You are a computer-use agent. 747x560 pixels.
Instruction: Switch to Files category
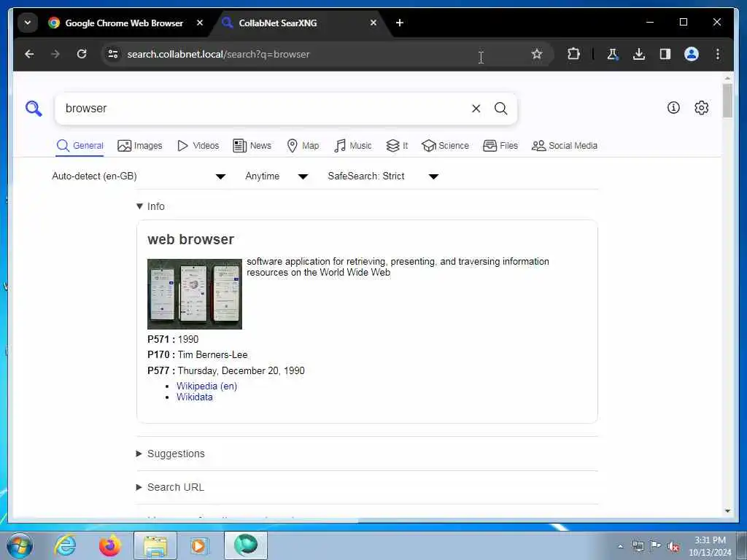point(500,146)
